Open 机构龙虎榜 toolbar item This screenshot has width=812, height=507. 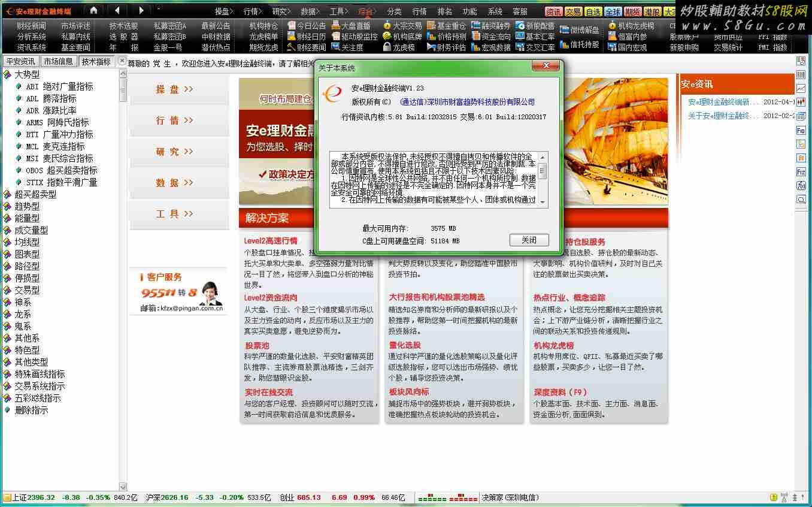[632, 26]
